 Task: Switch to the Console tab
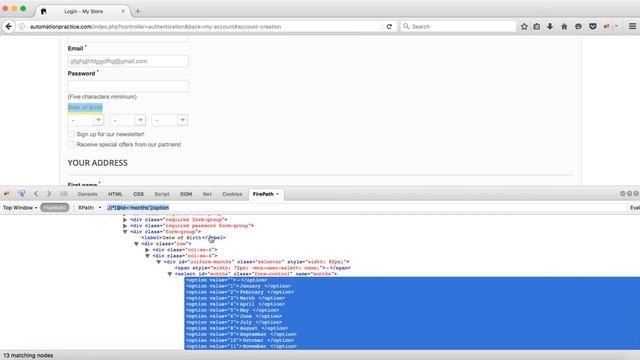pyautogui.click(x=87, y=194)
